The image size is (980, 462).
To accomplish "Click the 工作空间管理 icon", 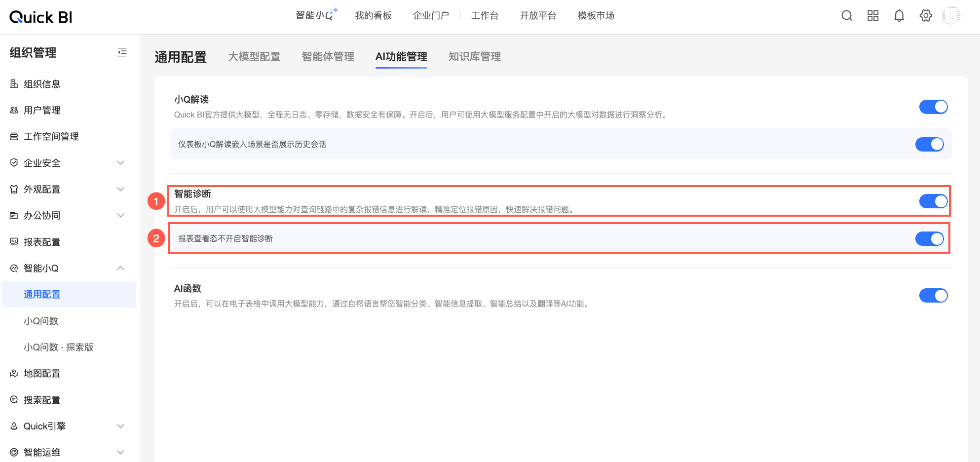I will click(x=14, y=136).
